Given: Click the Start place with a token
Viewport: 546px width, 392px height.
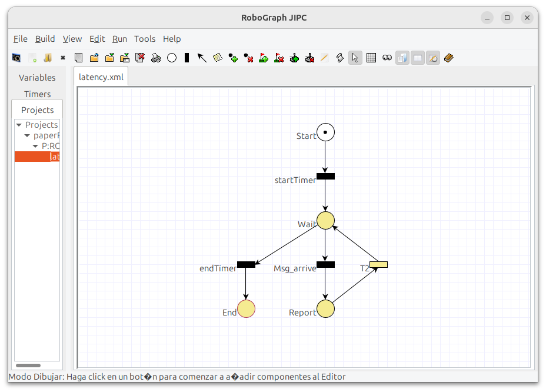Looking at the screenshot, I should (325, 132).
